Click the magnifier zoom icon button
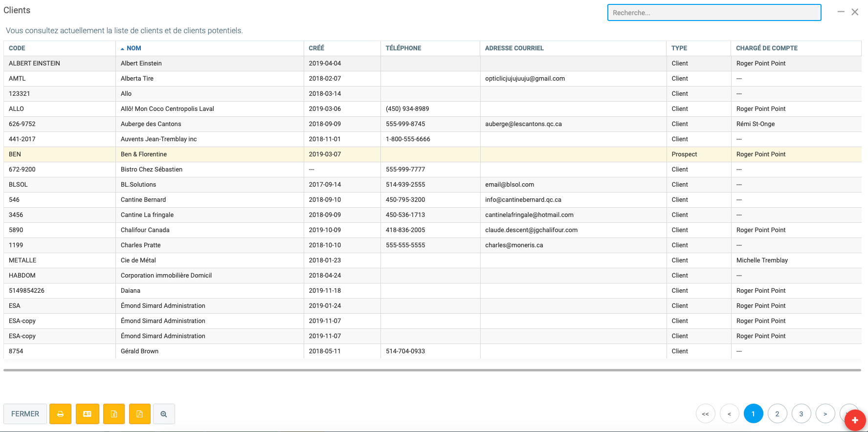The height and width of the screenshot is (432, 868). [164, 414]
